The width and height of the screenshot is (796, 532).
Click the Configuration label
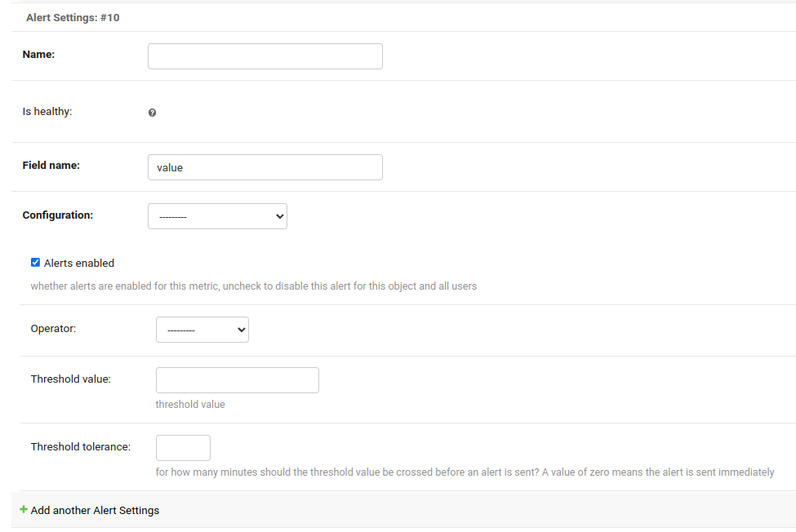(58, 215)
